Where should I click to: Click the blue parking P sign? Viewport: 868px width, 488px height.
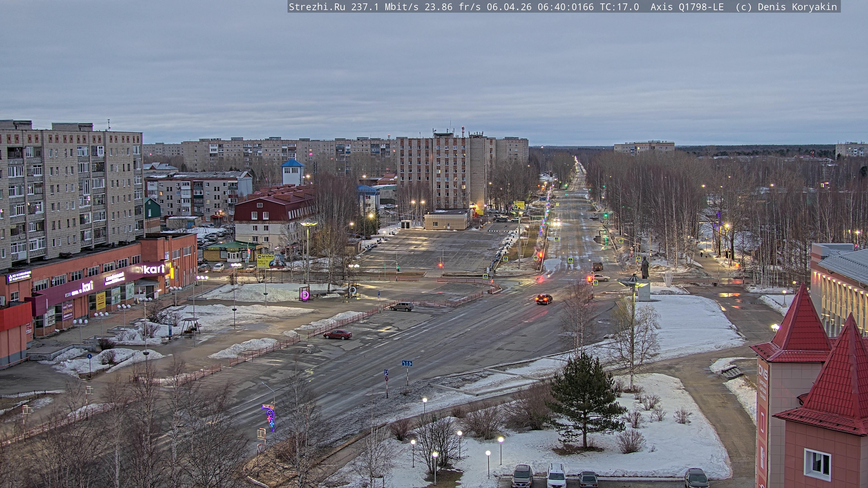click(x=379, y=294)
